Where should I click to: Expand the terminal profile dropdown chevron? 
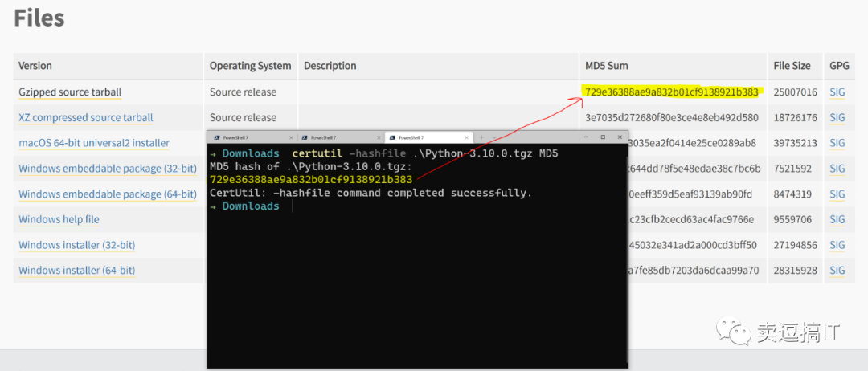(x=494, y=137)
